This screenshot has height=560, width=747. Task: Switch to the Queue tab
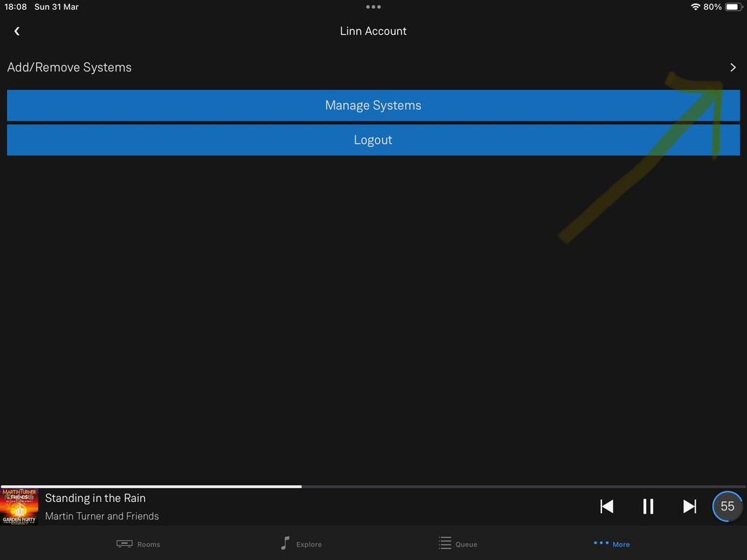click(x=458, y=544)
